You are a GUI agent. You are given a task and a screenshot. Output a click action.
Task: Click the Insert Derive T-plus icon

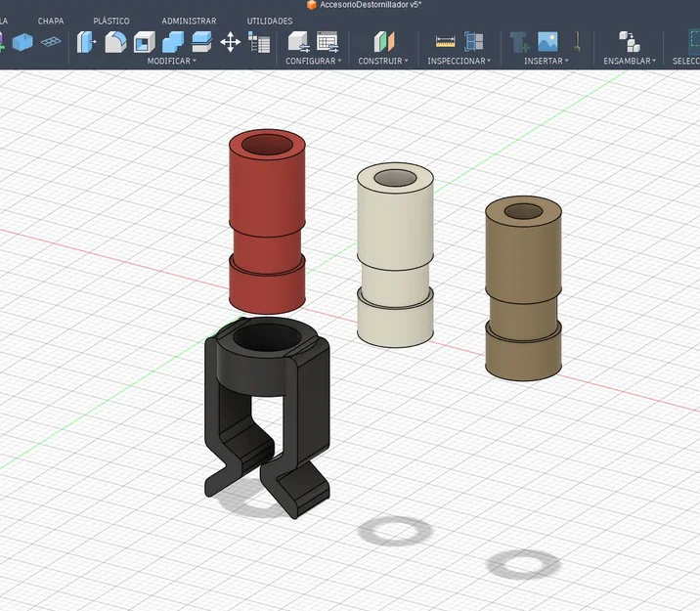click(x=519, y=42)
